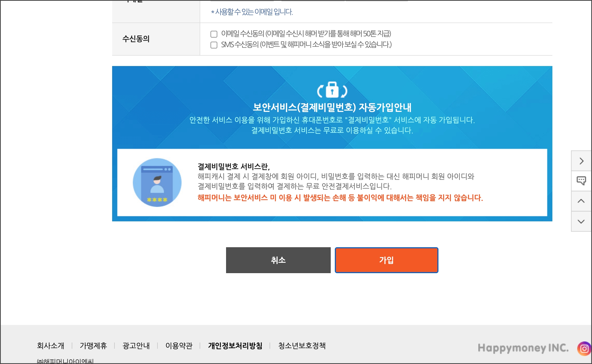Image resolution: width=592 pixels, height=364 pixels.
Task: Expand side panel with right chevron
Action: pos(581,161)
